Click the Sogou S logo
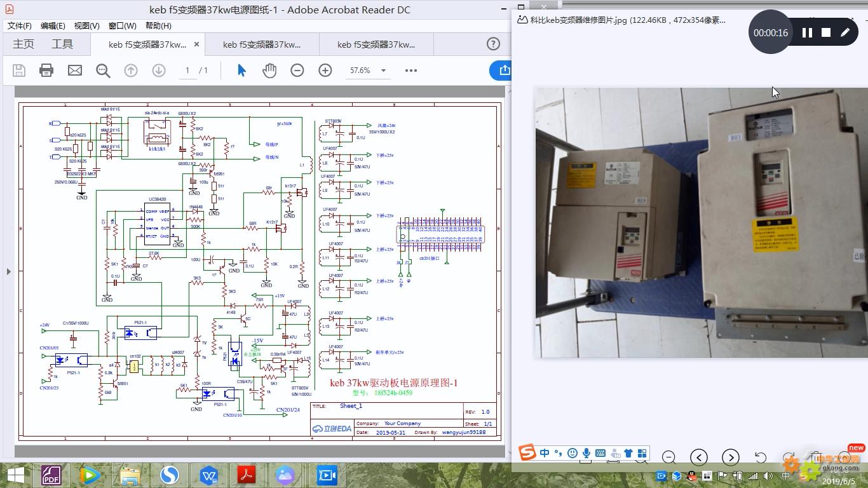 (x=527, y=453)
